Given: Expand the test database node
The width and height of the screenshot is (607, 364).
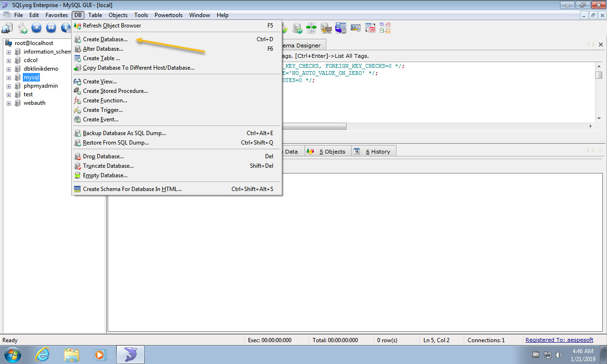Looking at the screenshot, I should click(x=9, y=94).
